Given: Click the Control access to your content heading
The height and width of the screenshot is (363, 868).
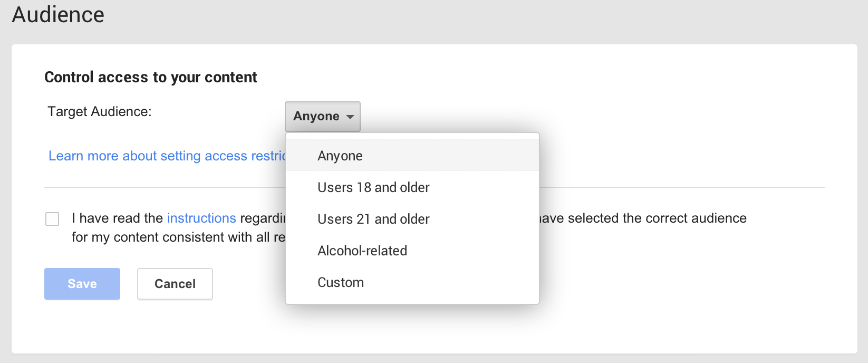Looking at the screenshot, I should [151, 78].
